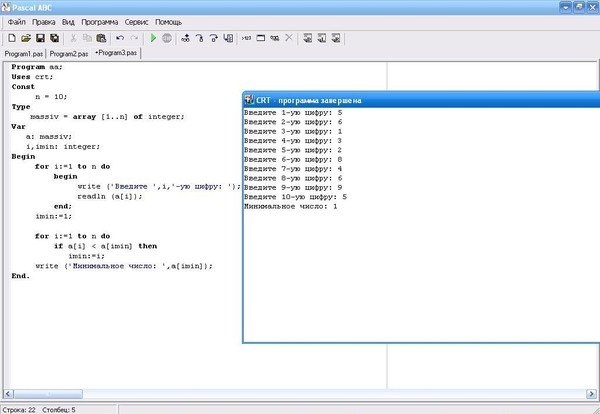Switch to the Program2.pas tab

point(69,54)
